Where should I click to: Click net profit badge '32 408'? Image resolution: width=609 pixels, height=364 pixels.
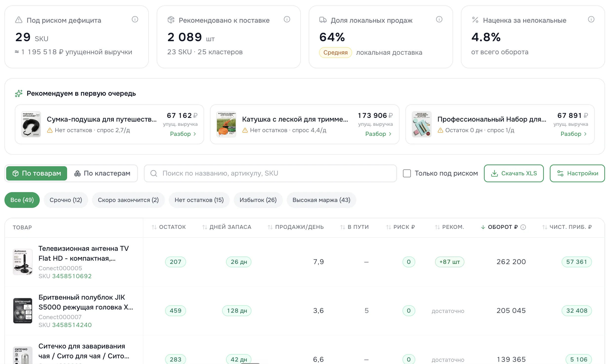[x=577, y=311]
